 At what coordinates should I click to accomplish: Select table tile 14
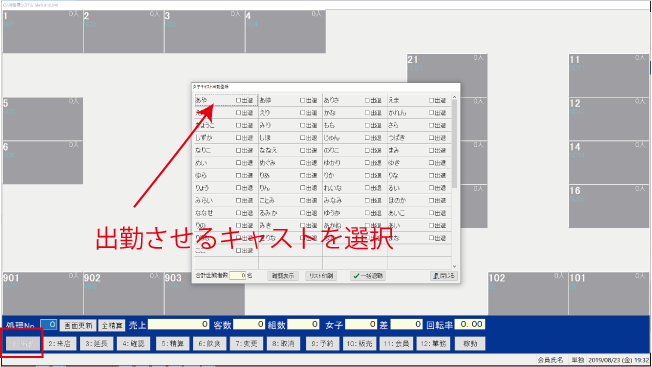click(x=609, y=163)
